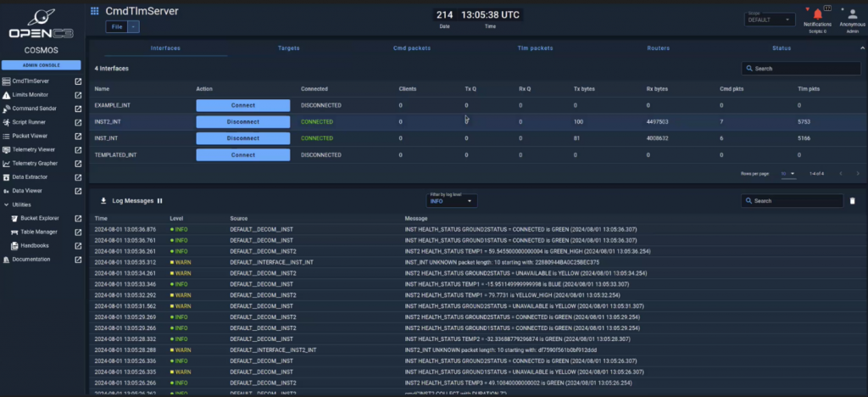
Task: Click the Notifications bell icon
Action: pos(817,14)
